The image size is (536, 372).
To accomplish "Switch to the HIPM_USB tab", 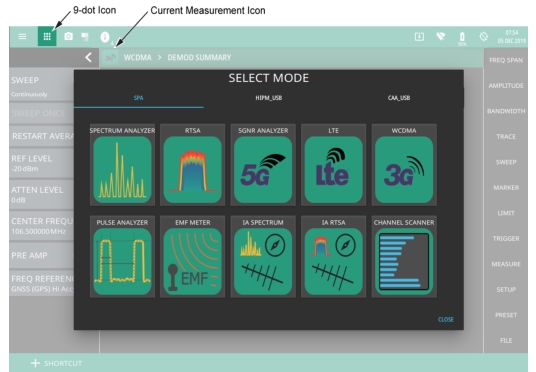I will point(269,98).
